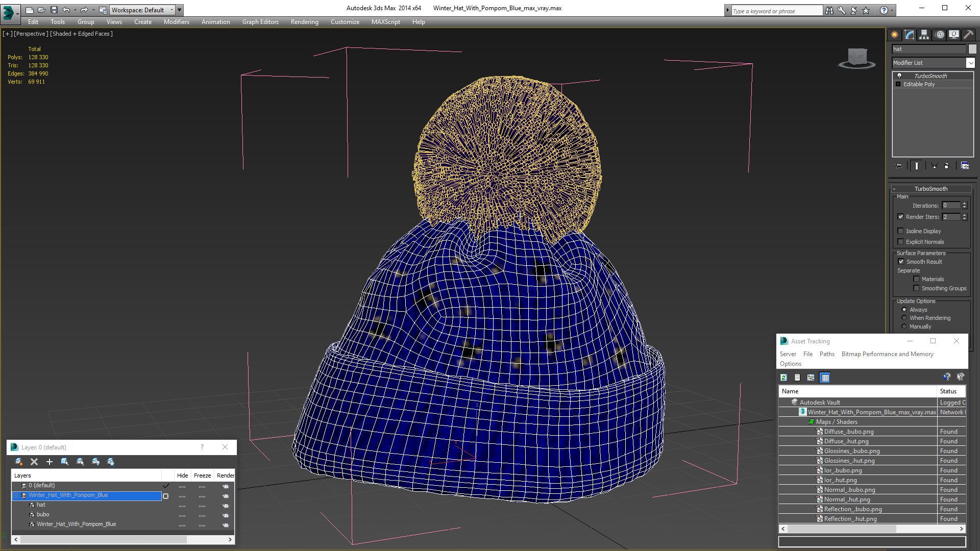Viewport: 980px width, 551px height.
Task: Click the Help question mark icon
Action: pyautogui.click(x=884, y=10)
